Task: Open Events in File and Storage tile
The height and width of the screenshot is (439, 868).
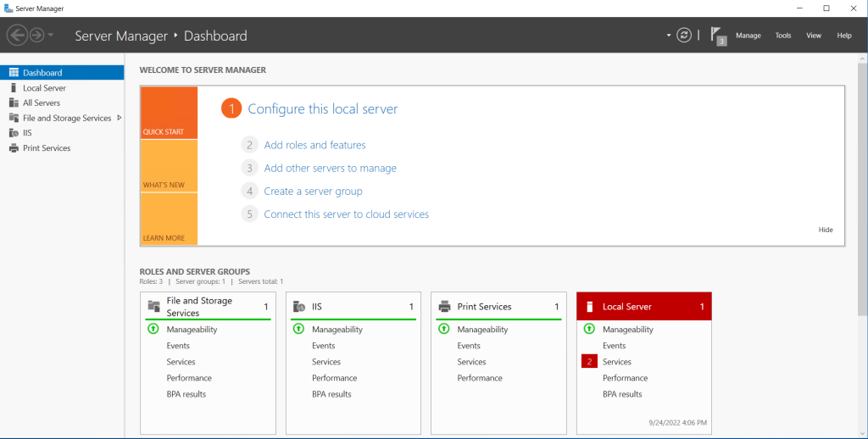Action: pyautogui.click(x=178, y=346)
